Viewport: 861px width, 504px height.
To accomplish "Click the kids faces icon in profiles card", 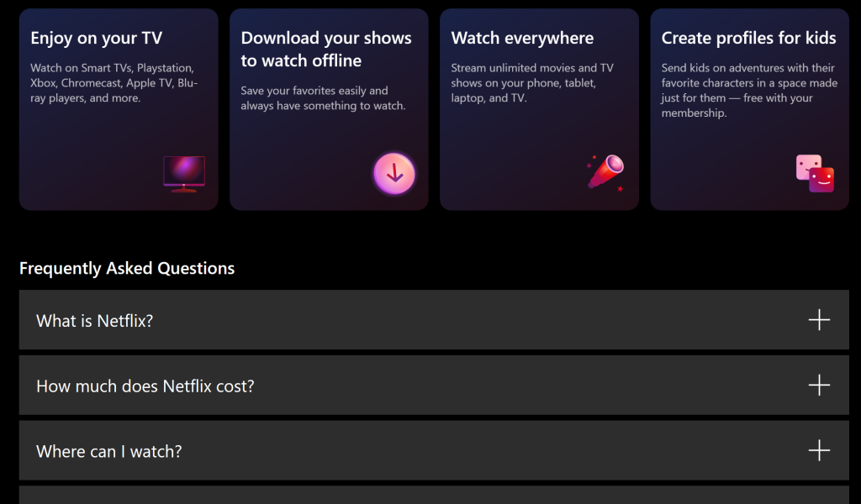I will pos(815,173).
